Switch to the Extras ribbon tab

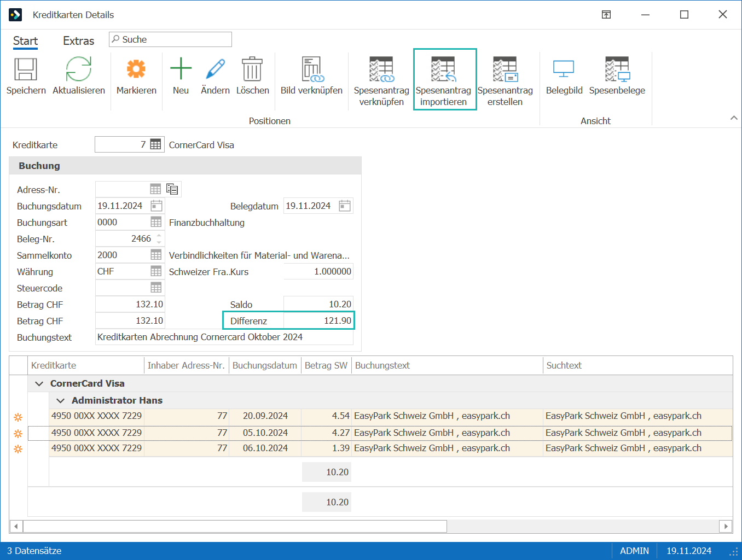pyautogui.click(x=78, y=41)
